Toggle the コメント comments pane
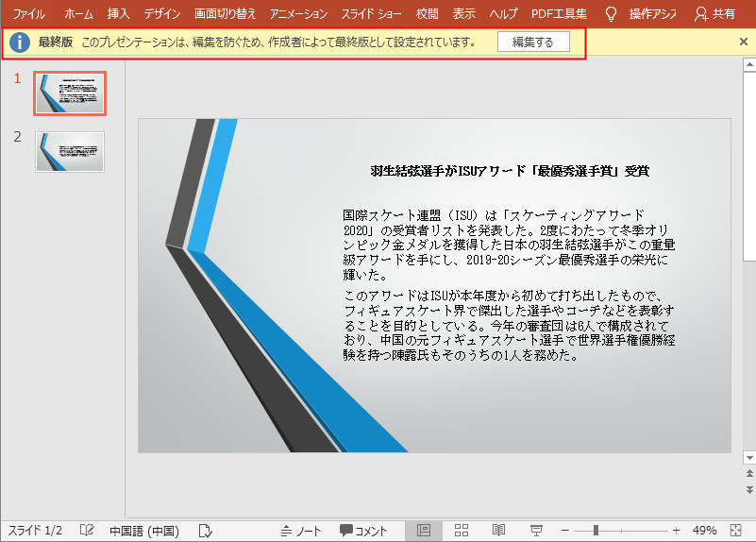The height and width of the screenshot is (542, 756). 363,531
